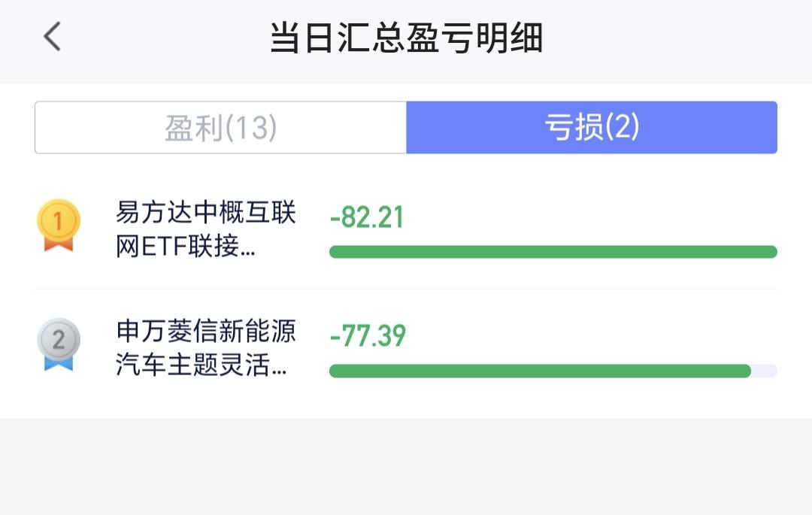Click the first fund's green progress bar
812x515 pixels.
click(x=553, y=252)
